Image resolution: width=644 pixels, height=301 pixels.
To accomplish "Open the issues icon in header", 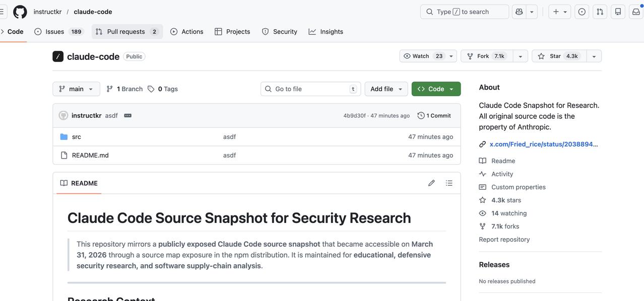I will tap(582, 12).
